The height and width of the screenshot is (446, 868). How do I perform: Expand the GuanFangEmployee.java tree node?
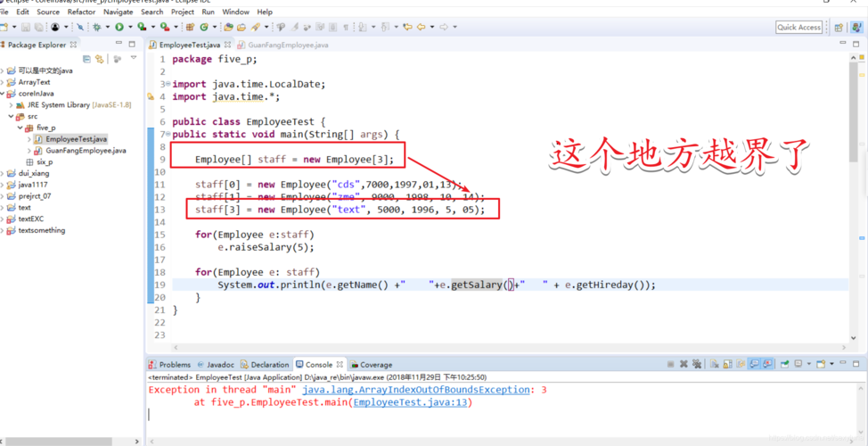(29, 150)
